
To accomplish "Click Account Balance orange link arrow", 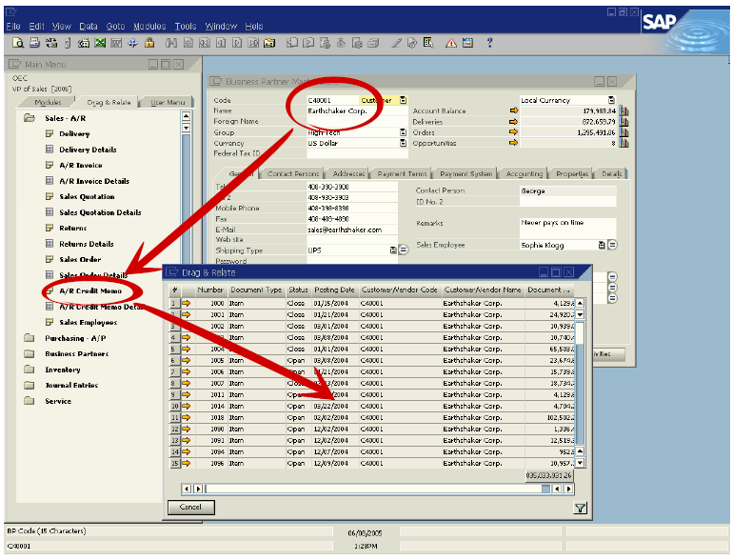I will click(x=514, y=110).
